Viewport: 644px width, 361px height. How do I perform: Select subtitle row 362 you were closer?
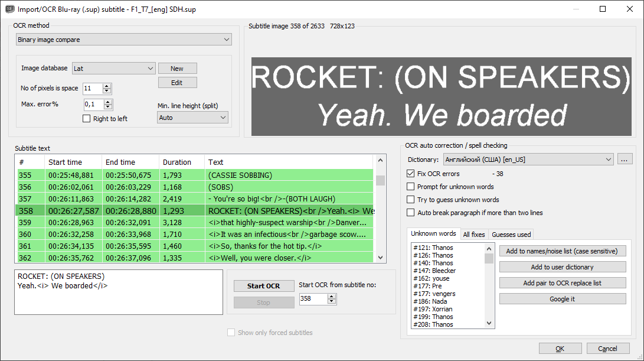(x=195, y=258)
